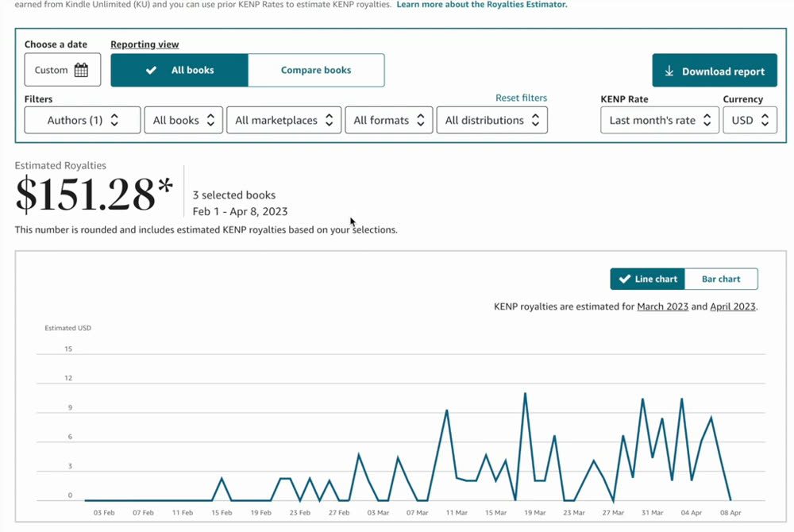Open the March 2023 KENP link
Viewport: 794px width, 532px height.
tap(662, 306)
